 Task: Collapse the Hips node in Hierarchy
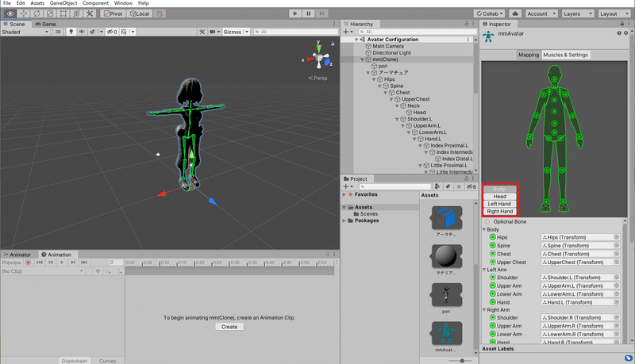point(374,79)
